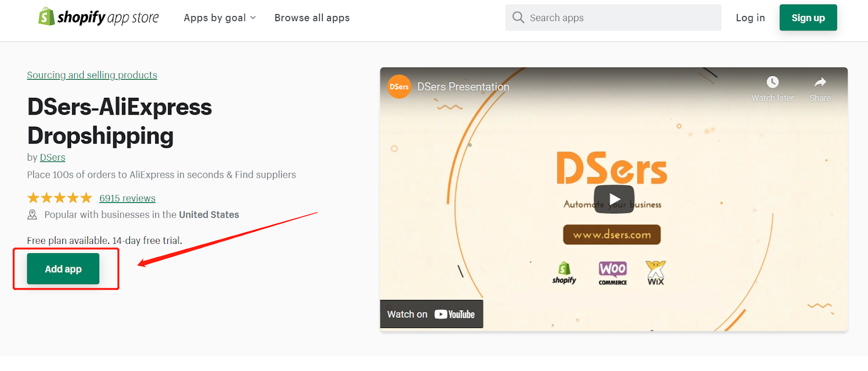Click the Sign up button
Image resolution: width=868 pixels, height=371 pixels.
[x=808, y=17]
